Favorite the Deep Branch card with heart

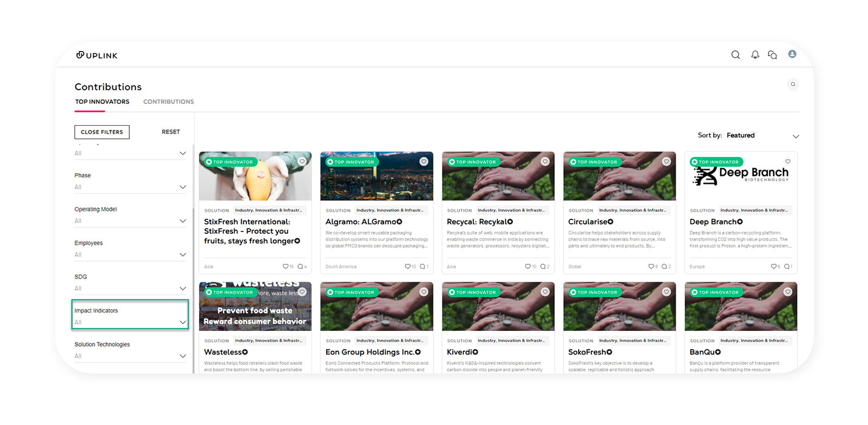point(788,161)
